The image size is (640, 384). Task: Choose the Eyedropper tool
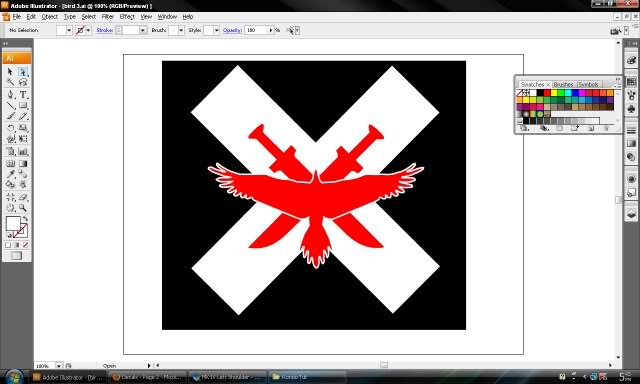(10, 174)
